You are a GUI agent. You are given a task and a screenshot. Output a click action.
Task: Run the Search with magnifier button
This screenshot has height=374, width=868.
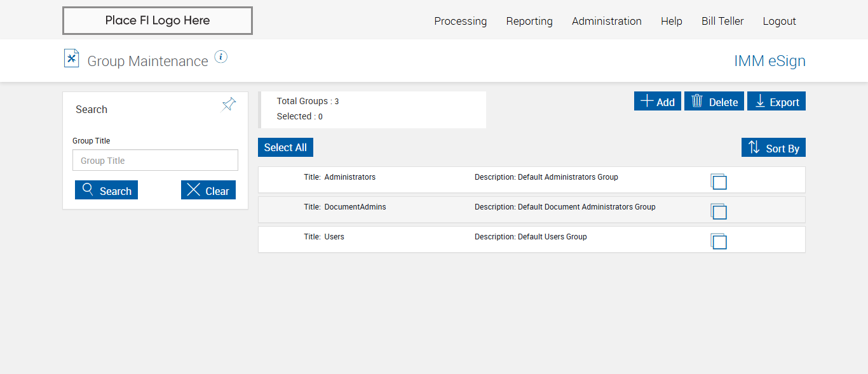point(106,190)
